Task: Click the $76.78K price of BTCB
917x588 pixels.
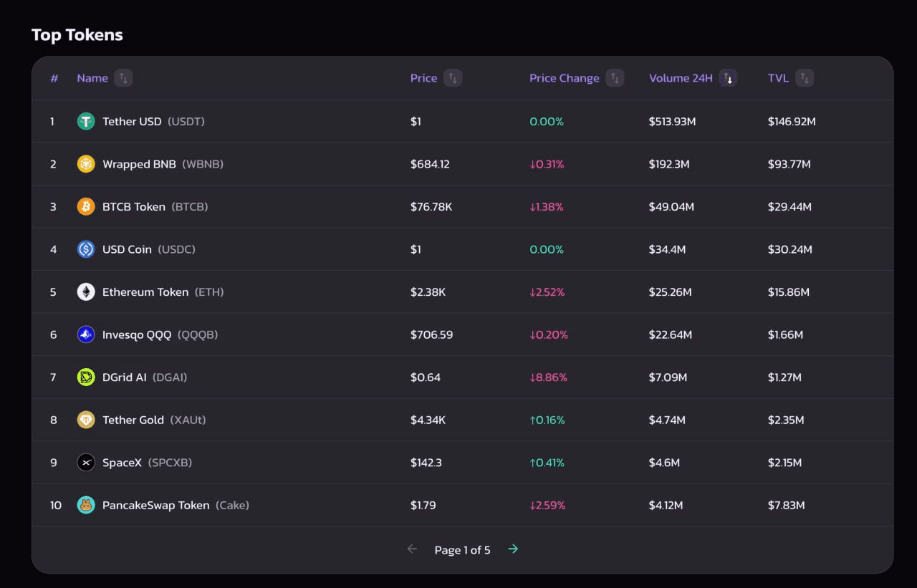Action: click(431, 207)
